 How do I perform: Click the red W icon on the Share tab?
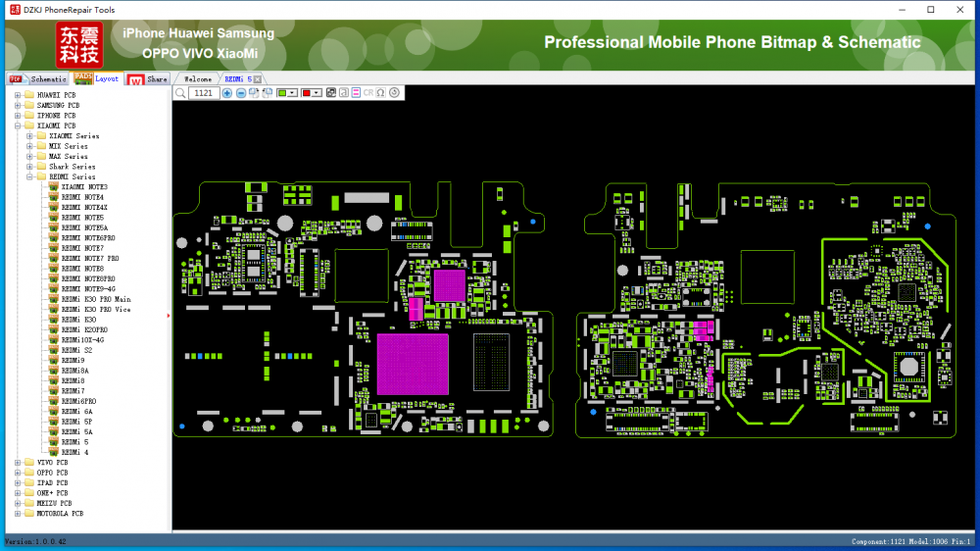click(135, 79)
